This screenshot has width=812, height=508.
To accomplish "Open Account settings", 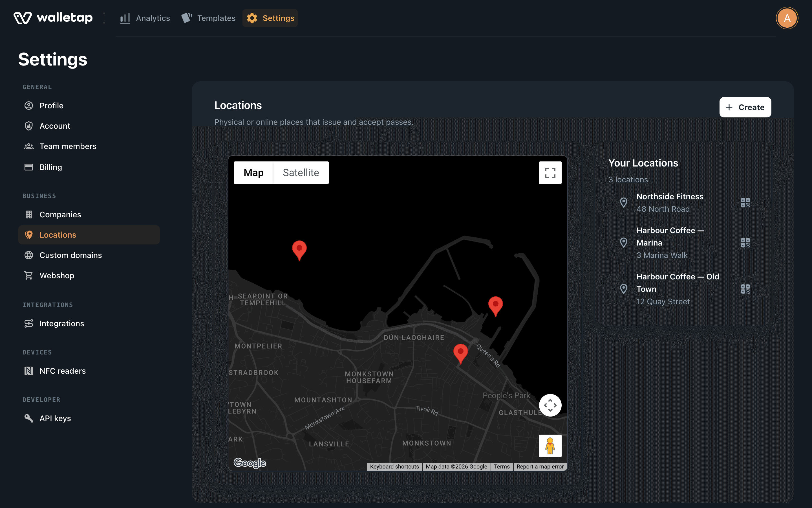I will pyautogui.click(x=89, y=126).
